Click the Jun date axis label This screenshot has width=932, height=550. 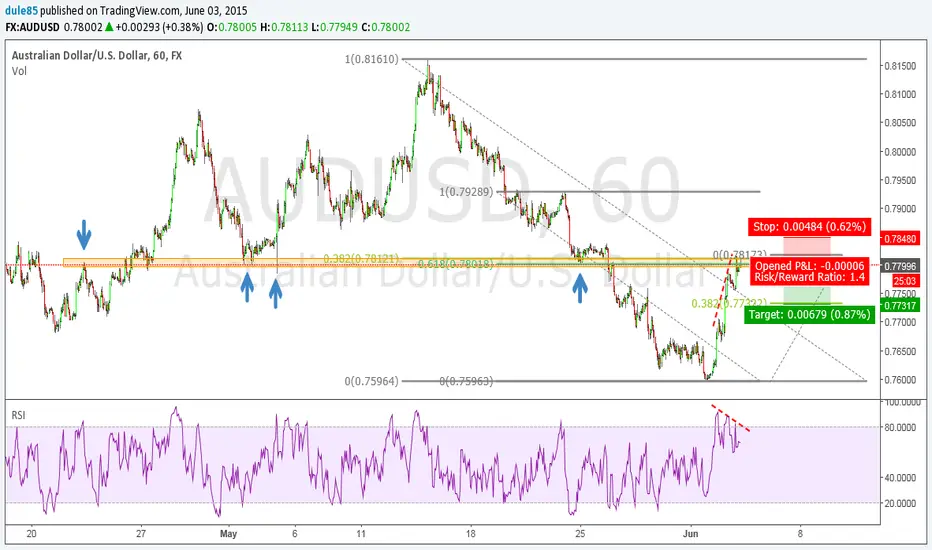[691, 533]
